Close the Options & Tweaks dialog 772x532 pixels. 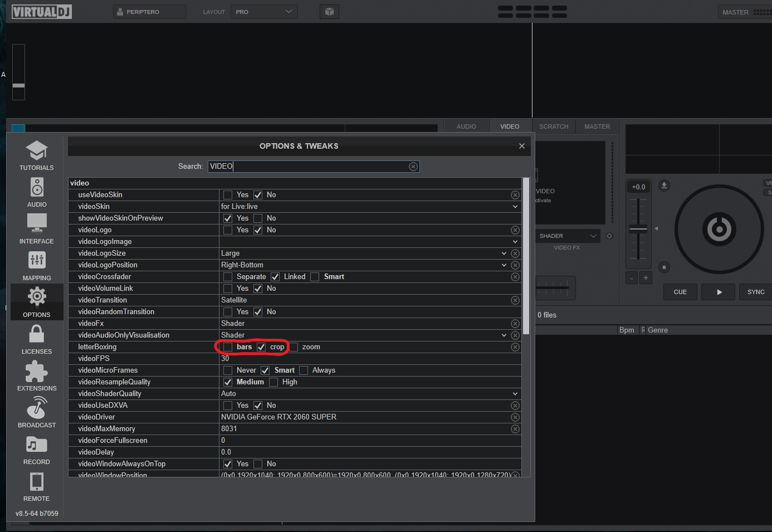(x=522, y=146)
